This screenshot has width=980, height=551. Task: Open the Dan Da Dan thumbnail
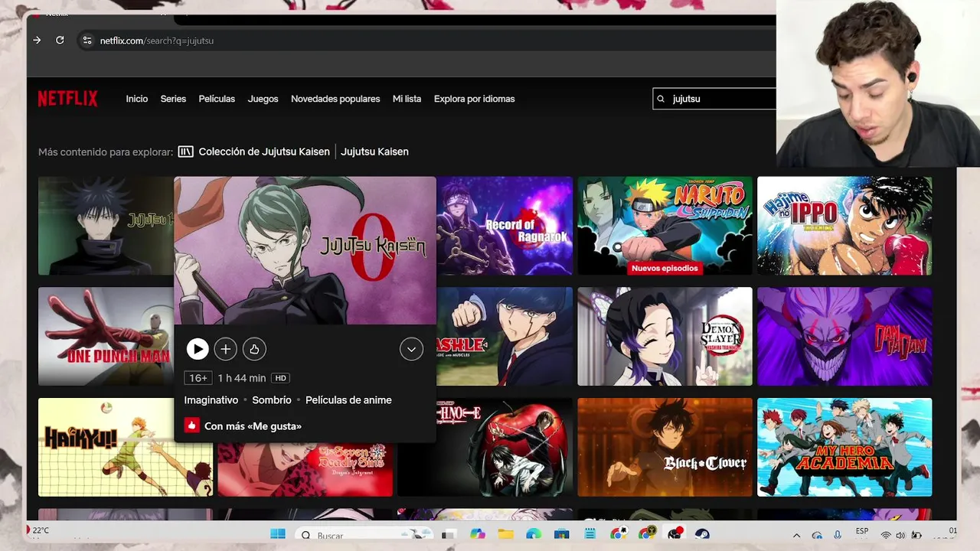tap(844, 337)
